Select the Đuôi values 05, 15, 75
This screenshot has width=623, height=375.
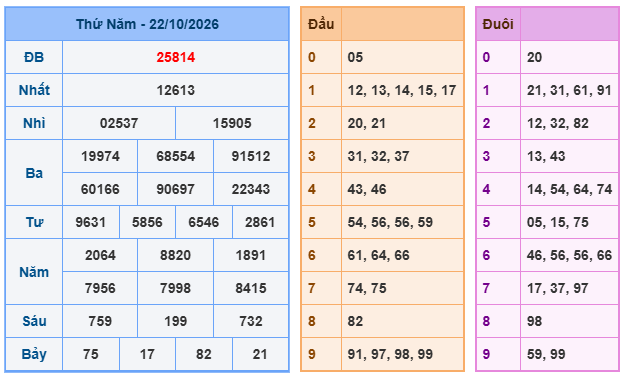tap(557, 222)
